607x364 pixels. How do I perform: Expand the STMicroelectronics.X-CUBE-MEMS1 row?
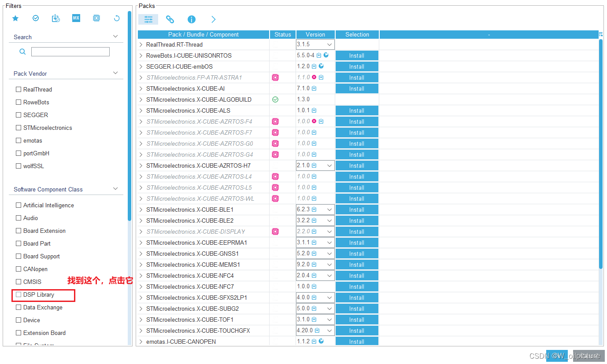pos(141,265)
